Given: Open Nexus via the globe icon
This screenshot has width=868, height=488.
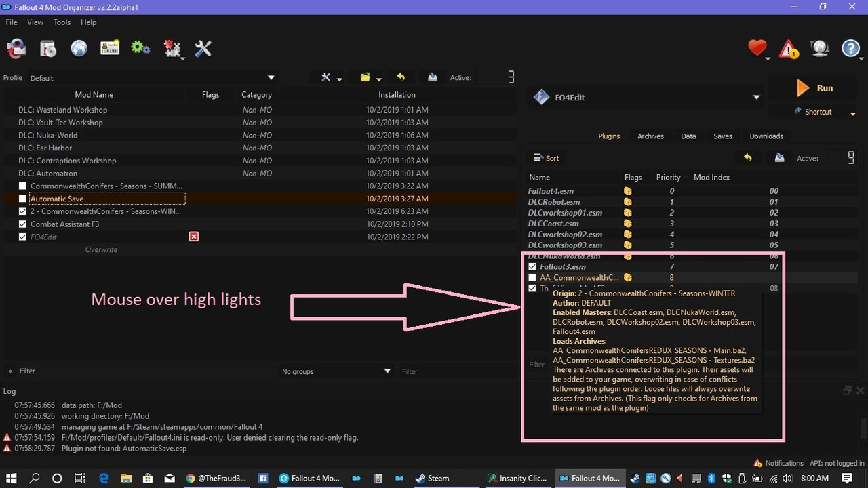Looking at the screenshot, I should pyautogui.click(x=79, y=48).
